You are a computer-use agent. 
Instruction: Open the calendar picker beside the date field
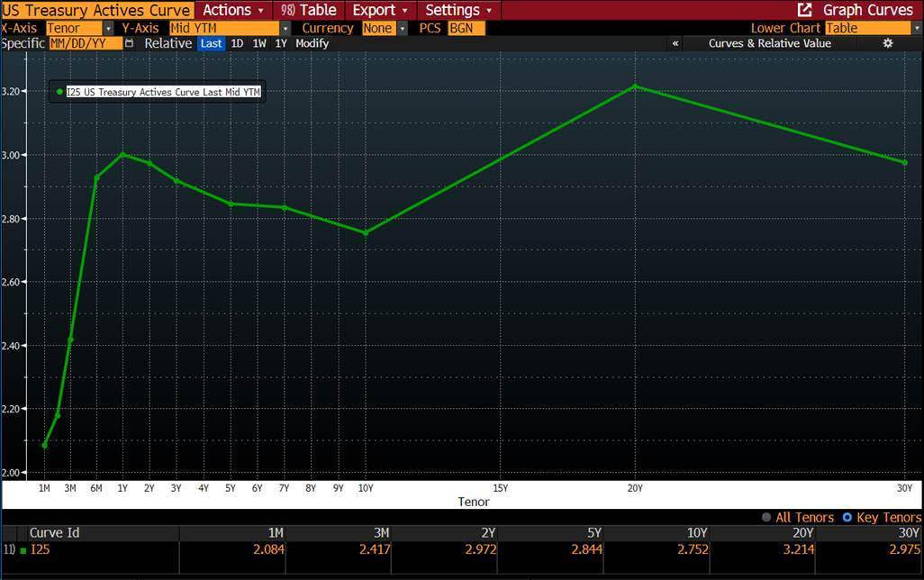click(129, 43)
